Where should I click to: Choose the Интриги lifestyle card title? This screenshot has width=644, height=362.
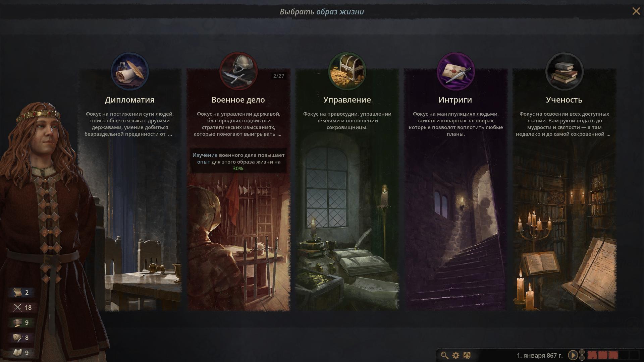point(455,100)
